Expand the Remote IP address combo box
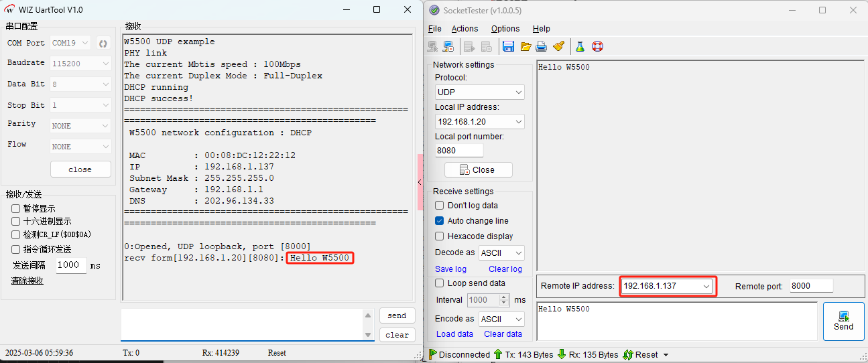The image size is (868, 363). coord(706,286)
